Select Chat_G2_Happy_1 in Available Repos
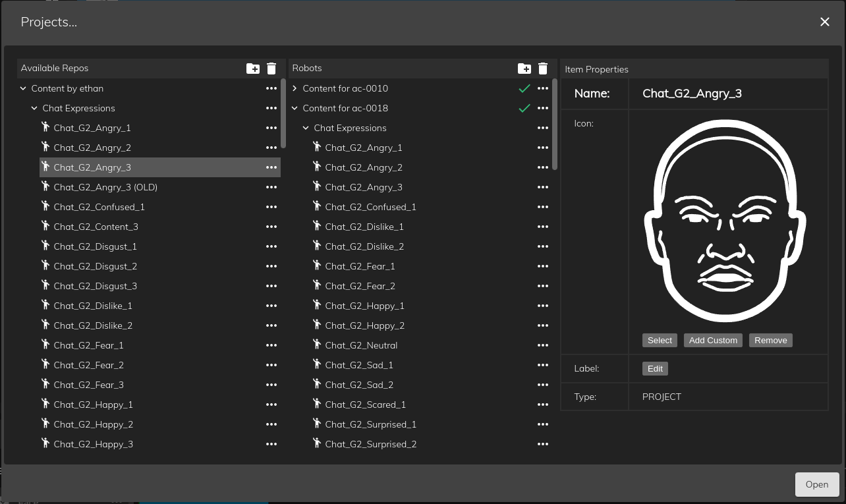Viewport: 846px width, 504px height. (x=160, y=405)
